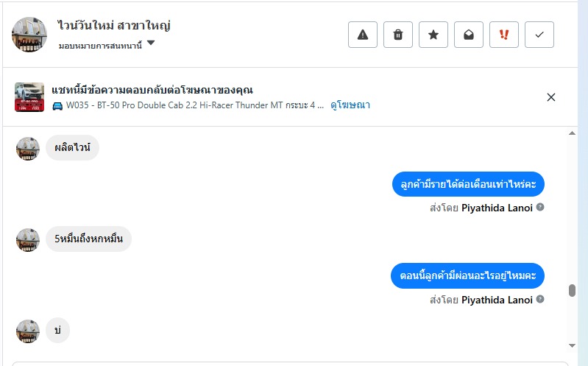Select the 5หมื่นถึงหกหมื่น message bubble
The image size is (588, 366).
[x=88, y=239]
